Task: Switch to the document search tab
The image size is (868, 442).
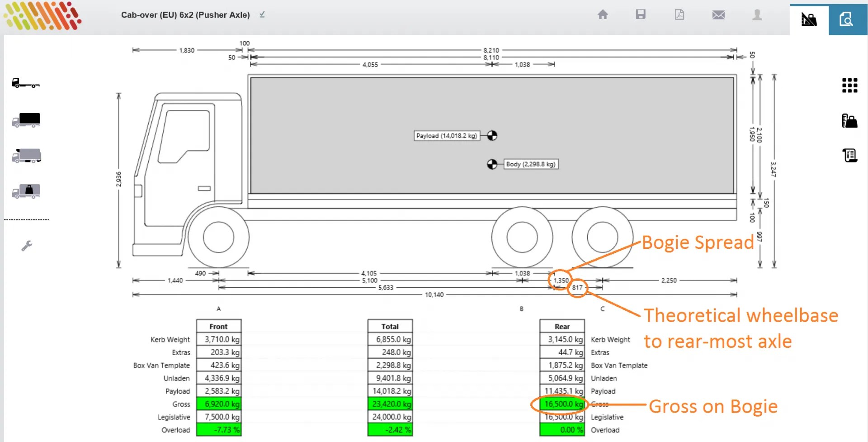Action: point(848,19)
